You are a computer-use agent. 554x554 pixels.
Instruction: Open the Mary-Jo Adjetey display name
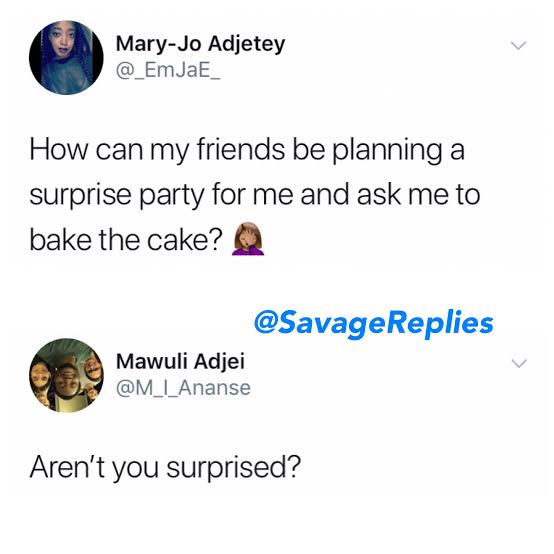point(200,44)
